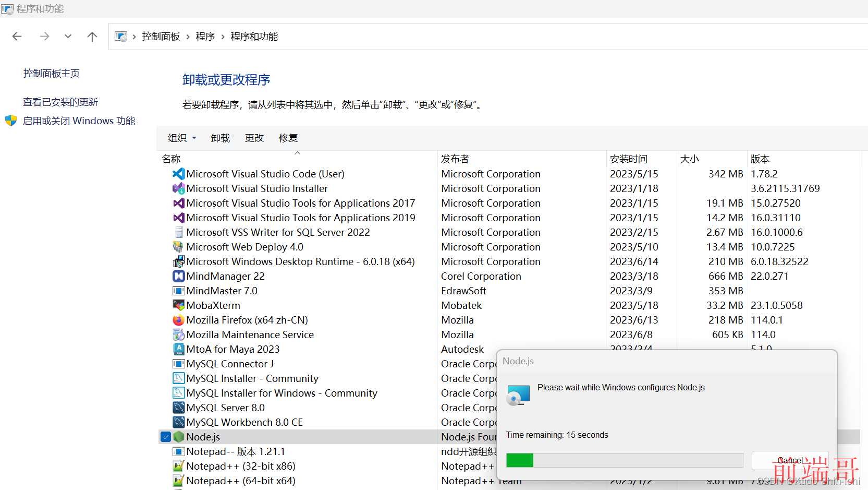Screen dimensions: 868x490
Task: Click the Mozilla Maintenance Service icon
Action: [179, 334]
